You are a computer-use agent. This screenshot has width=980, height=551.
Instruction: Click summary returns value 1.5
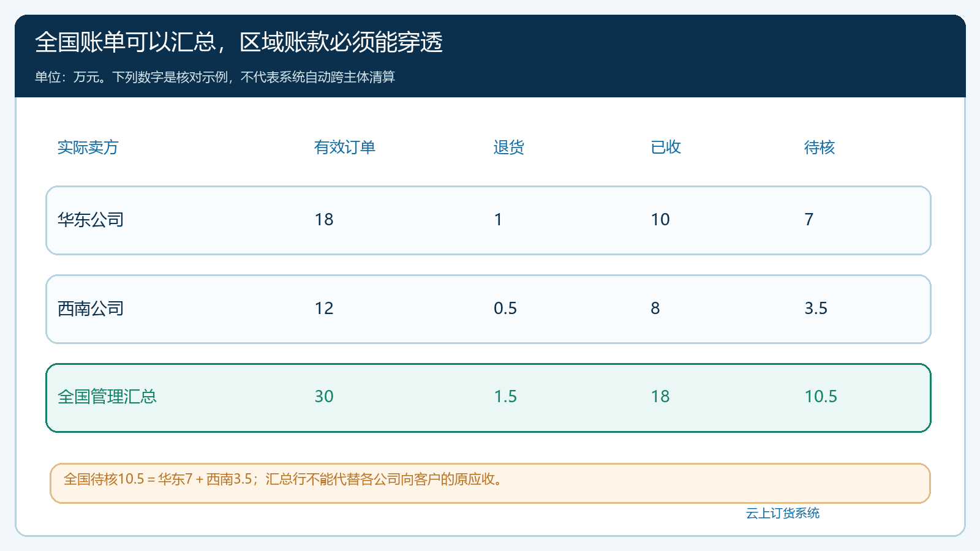pyautogui.click(x=505, y=397)
